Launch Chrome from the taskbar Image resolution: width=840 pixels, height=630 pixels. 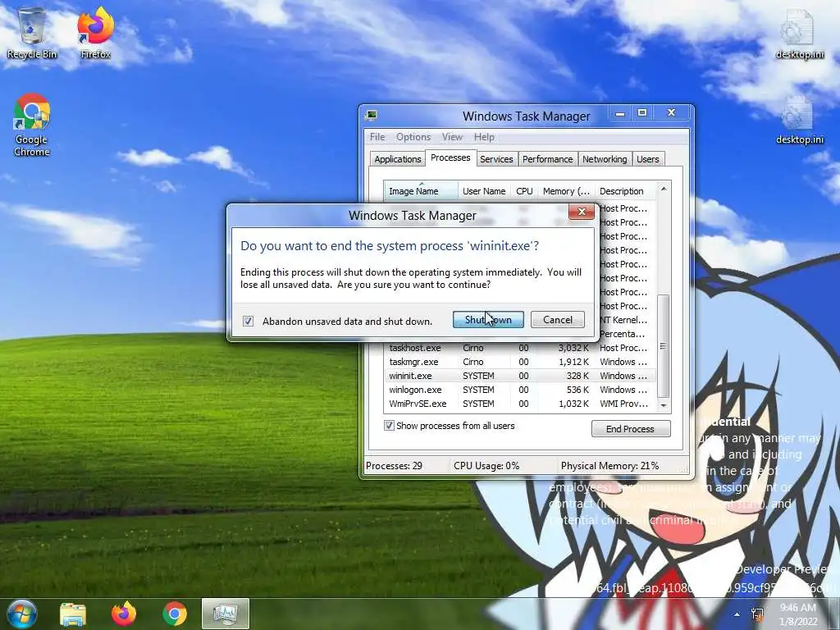pos(174,614)
